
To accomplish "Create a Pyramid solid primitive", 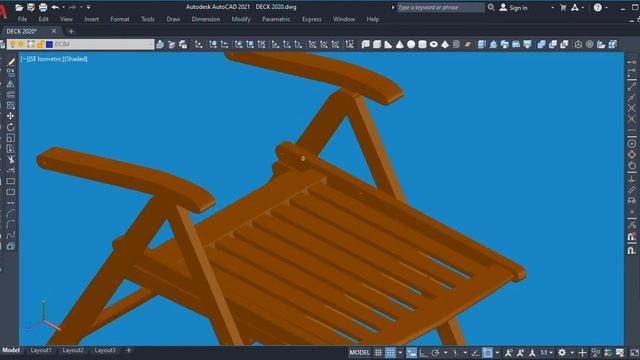I will 445,44.
